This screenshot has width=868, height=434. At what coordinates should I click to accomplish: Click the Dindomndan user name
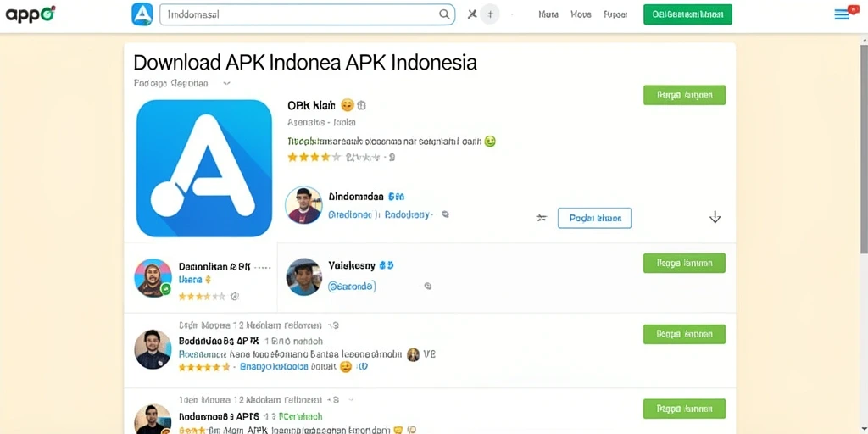pos(355,197)
